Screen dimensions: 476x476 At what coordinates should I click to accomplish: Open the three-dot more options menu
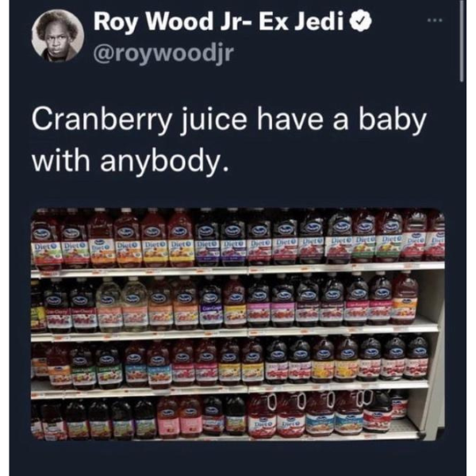[x=435, y=21]
